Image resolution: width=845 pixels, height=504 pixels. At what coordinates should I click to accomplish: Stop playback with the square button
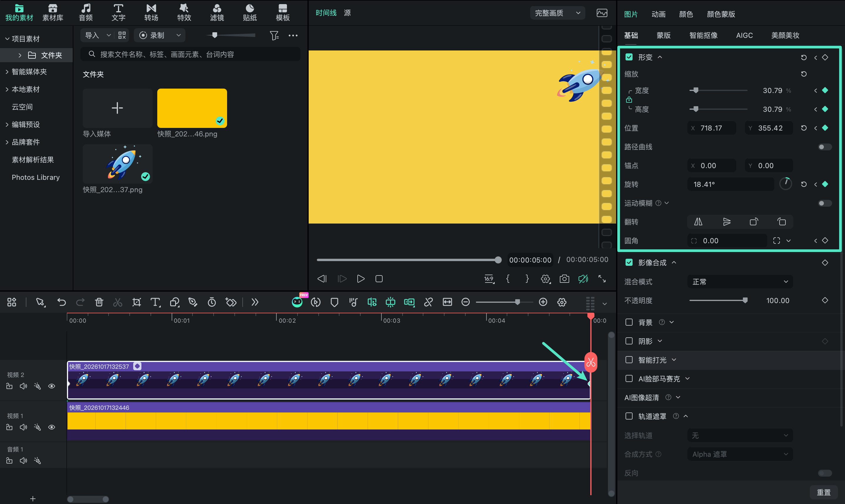[x=379, y=279]
